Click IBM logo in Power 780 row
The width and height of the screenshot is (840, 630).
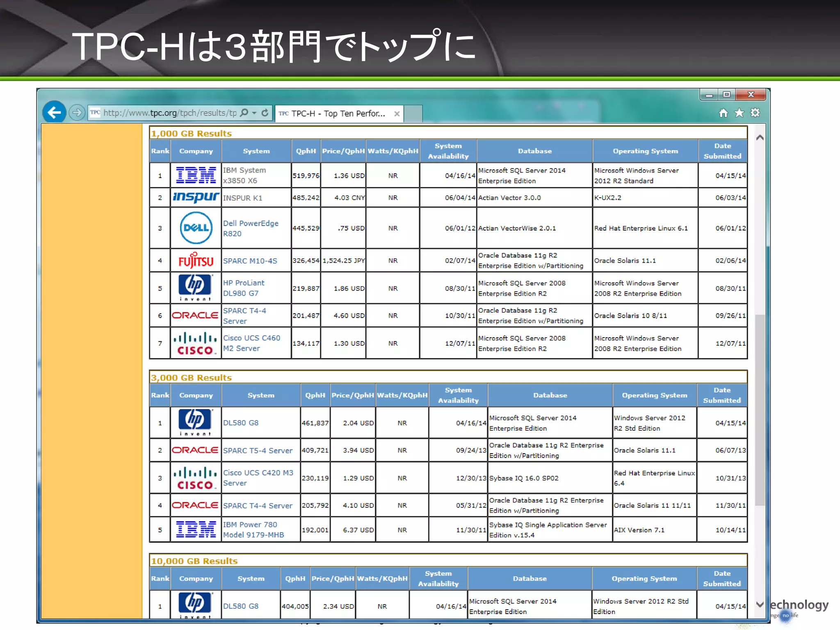[x=196, y=530]
